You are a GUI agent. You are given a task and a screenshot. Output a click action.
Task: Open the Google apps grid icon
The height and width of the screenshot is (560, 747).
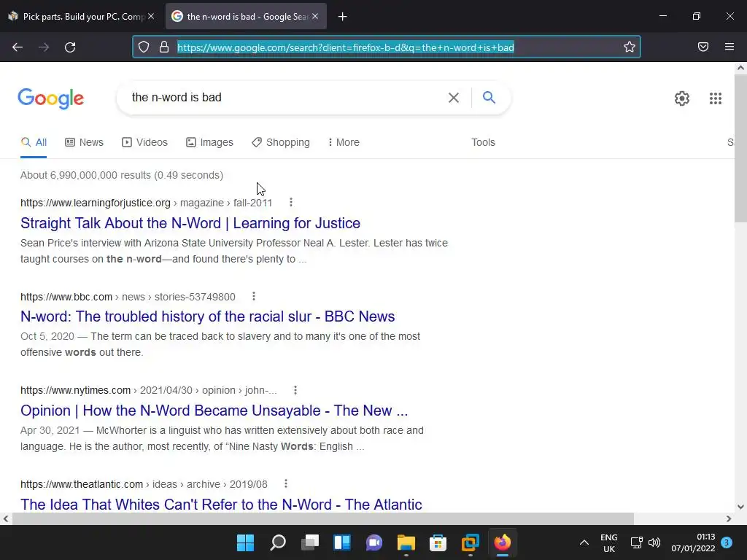point(715,98)
